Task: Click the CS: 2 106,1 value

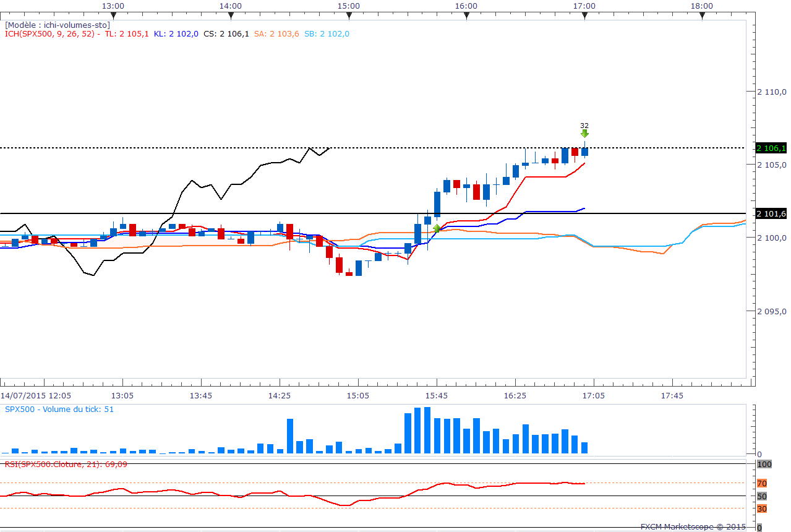Action: pyautogui.click(x=226, y=34)
